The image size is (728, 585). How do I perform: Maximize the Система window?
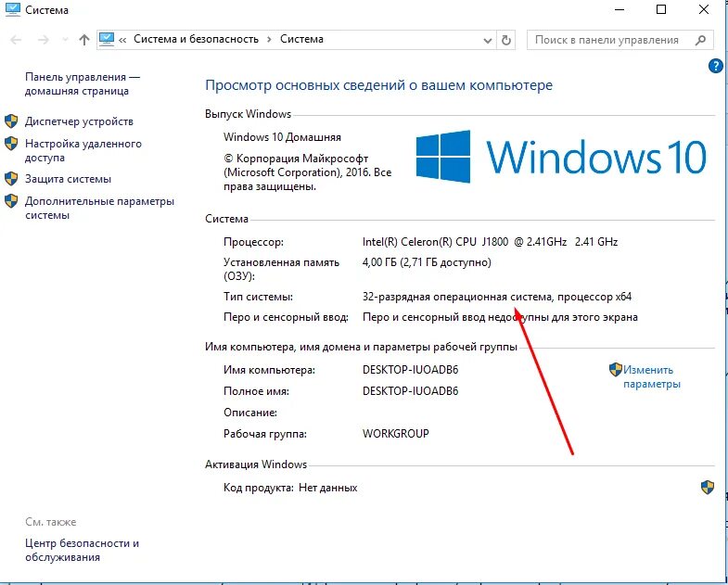click(x=661, y=9)
